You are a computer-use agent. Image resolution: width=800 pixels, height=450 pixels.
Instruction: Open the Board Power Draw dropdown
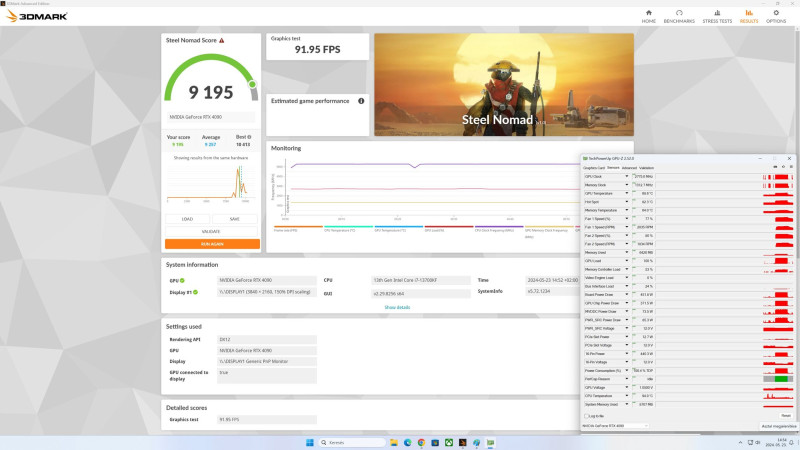[x=627, y=294]
